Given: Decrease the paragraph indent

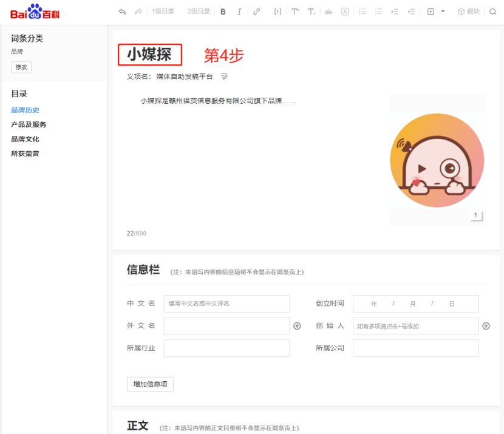Looking at the screenshot, I should click(412, 12).
